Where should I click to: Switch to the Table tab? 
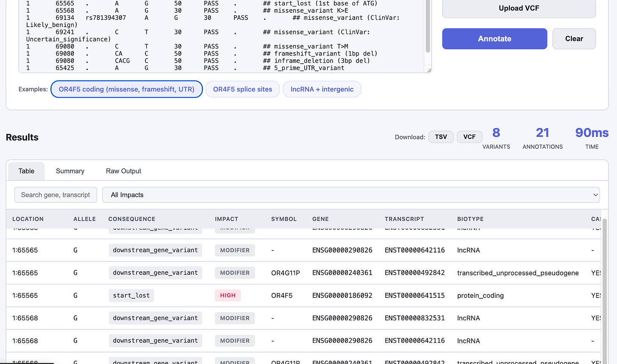coord(26,171)
